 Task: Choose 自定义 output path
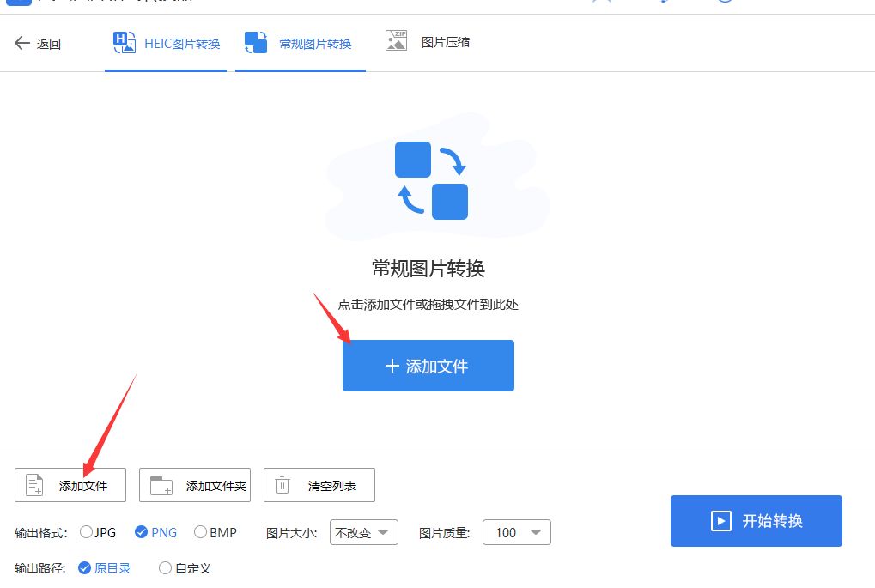point(185,568)
